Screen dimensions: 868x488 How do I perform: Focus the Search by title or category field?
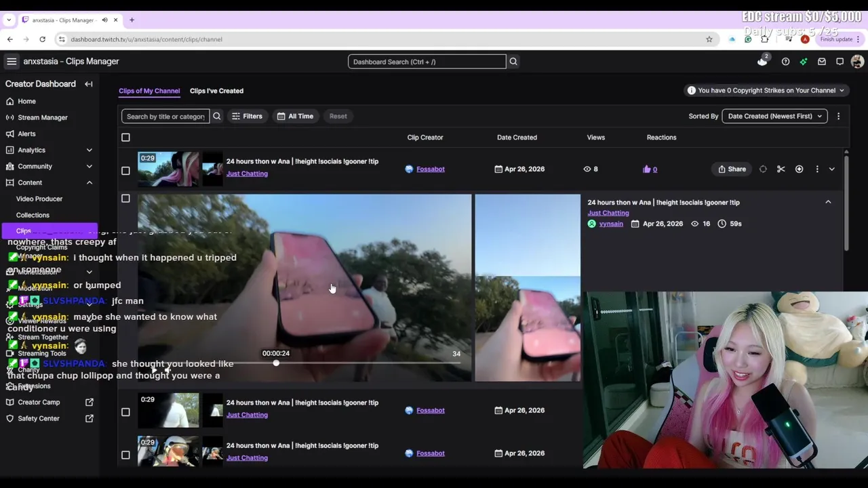165,116
